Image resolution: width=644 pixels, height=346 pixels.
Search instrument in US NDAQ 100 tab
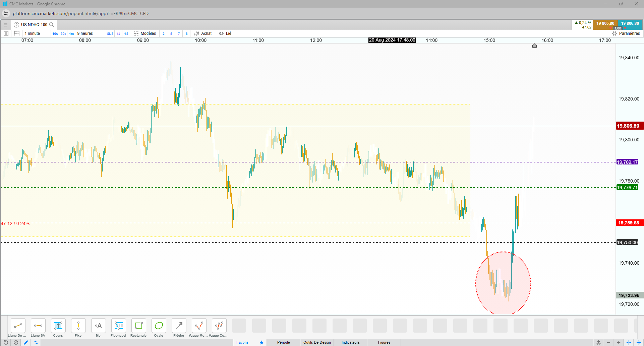[52, 25]
